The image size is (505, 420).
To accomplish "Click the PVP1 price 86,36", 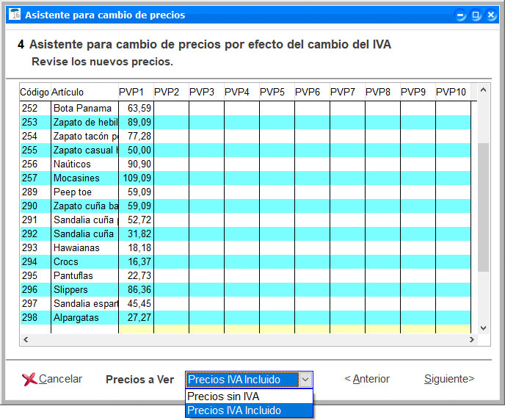I will 137,289.
